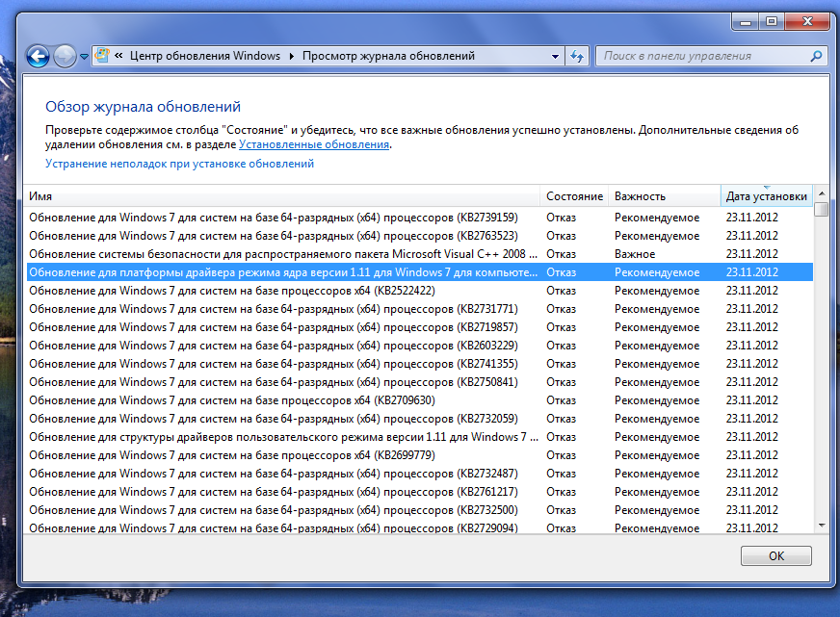Click the Важное importance cell

point(635,254)
